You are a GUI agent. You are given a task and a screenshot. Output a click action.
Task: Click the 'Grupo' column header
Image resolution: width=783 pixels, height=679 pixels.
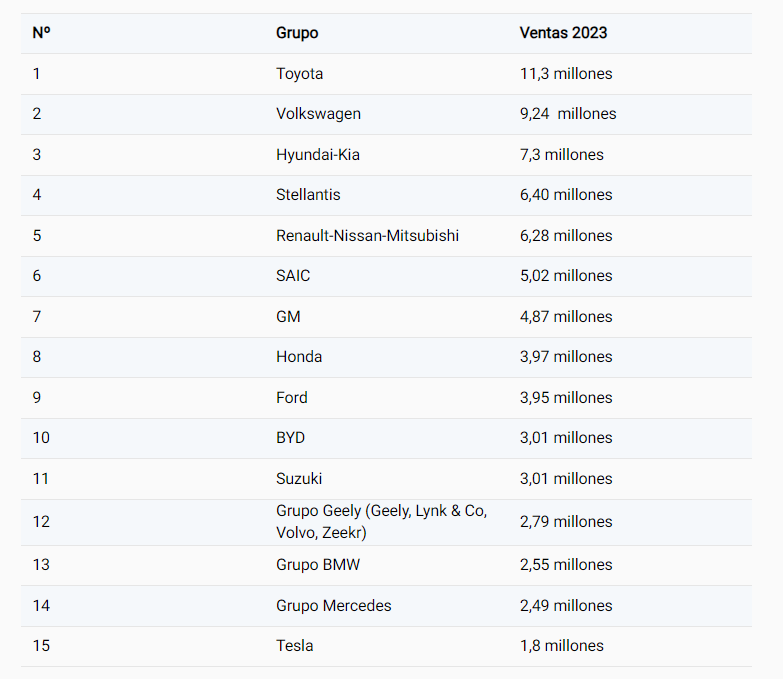click(297, 33)
